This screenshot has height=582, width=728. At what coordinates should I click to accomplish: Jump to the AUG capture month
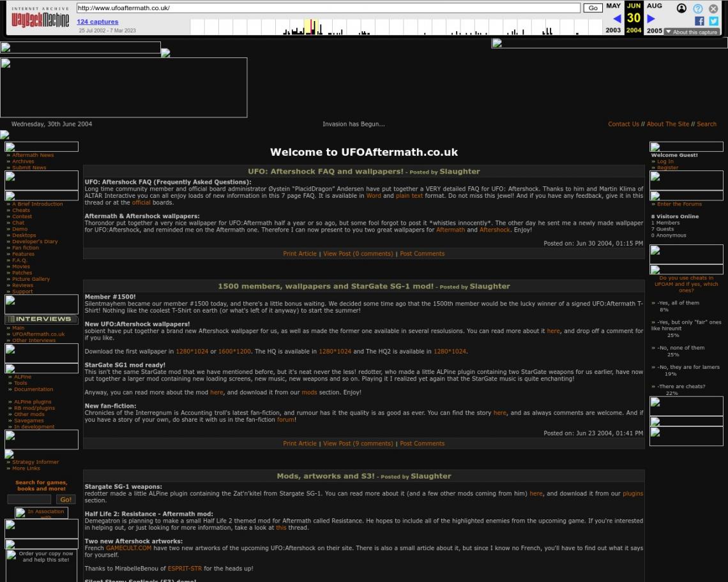(654, 6)
